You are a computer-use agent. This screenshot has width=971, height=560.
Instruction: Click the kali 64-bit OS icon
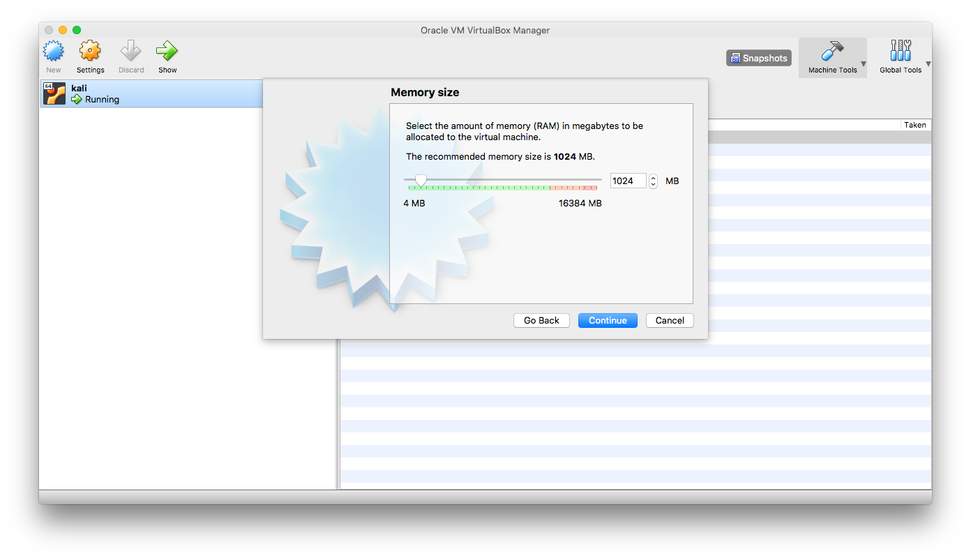(54, 93)
